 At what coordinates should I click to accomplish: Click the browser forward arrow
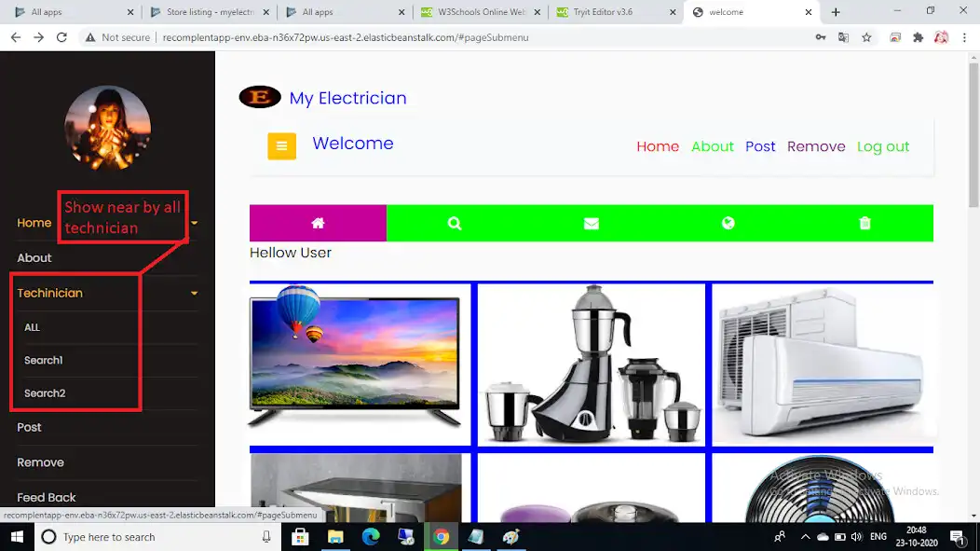pyautogui.click(x=39, y=37)
